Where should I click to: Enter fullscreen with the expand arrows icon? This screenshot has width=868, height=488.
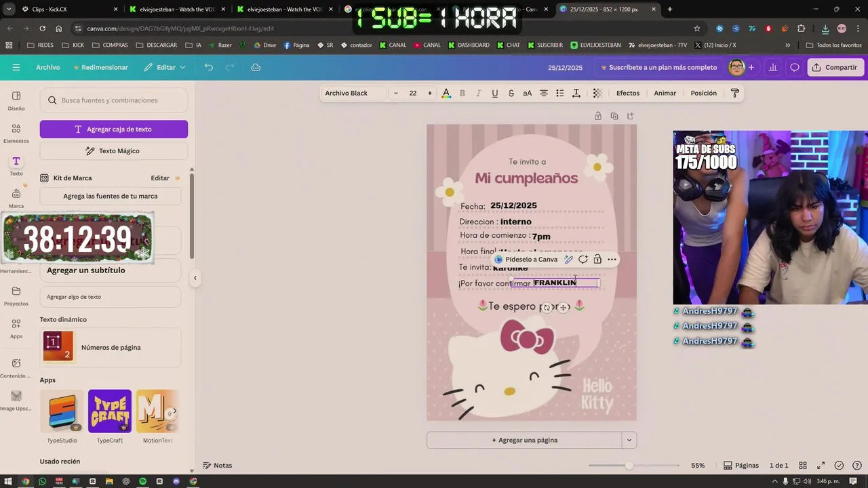[x=821, y=466]
